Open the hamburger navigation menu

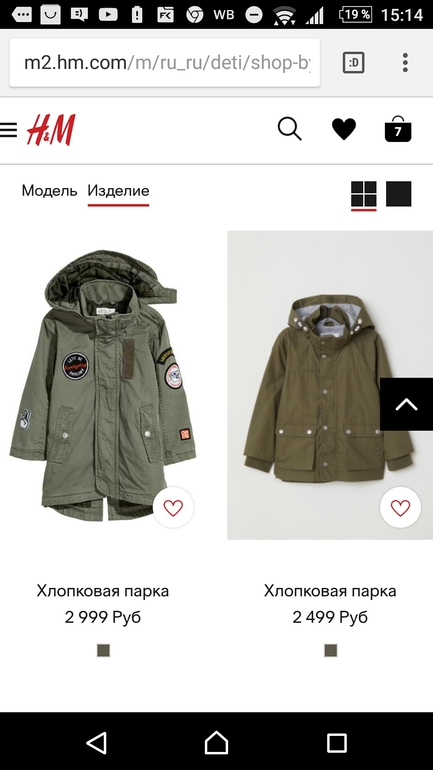(x=8, y=130)
